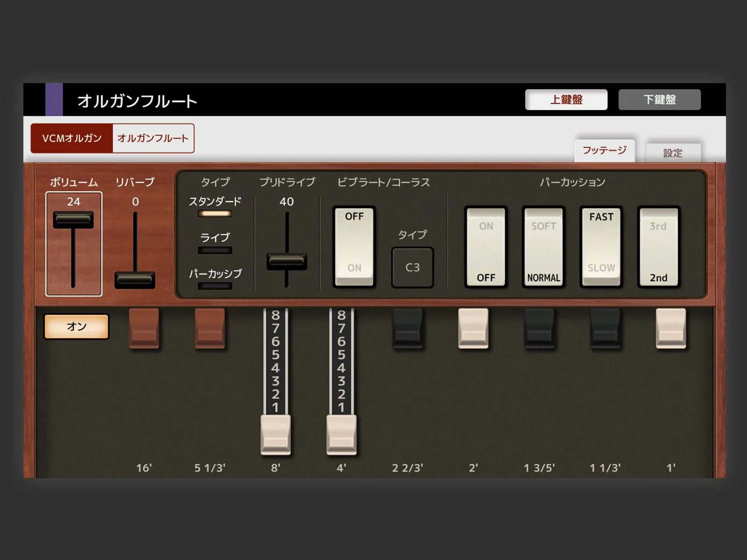Switch percussion speed FAST/SLOW rocker
The image size is (747, 560).
pyautogui.click(x=601, y=246)
